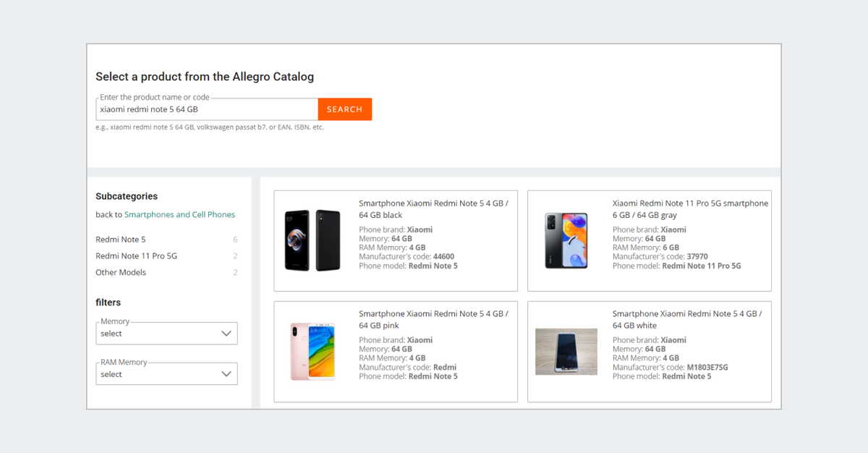Click the RAM Memory dropdown chevron arrow
This screenshot has width=868, height=453.
(x=226, y=374)
